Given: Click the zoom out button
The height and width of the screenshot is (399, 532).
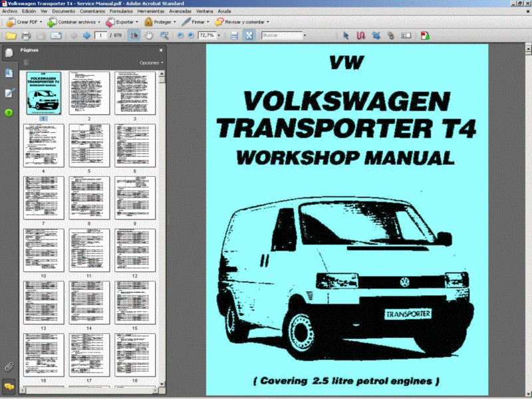Looking at the screenshot, I should 180,36.
